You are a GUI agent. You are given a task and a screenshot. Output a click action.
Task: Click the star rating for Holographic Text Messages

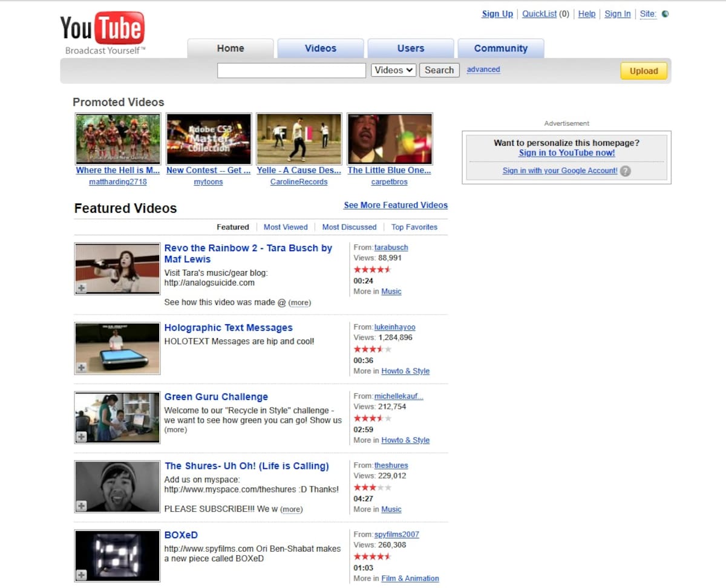coord(373,349)
